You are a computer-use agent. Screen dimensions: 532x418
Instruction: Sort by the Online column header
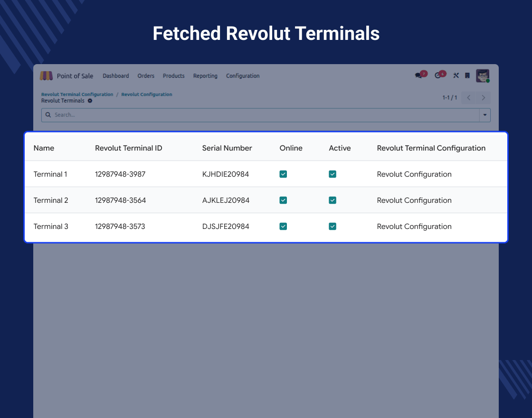(291, 148)
